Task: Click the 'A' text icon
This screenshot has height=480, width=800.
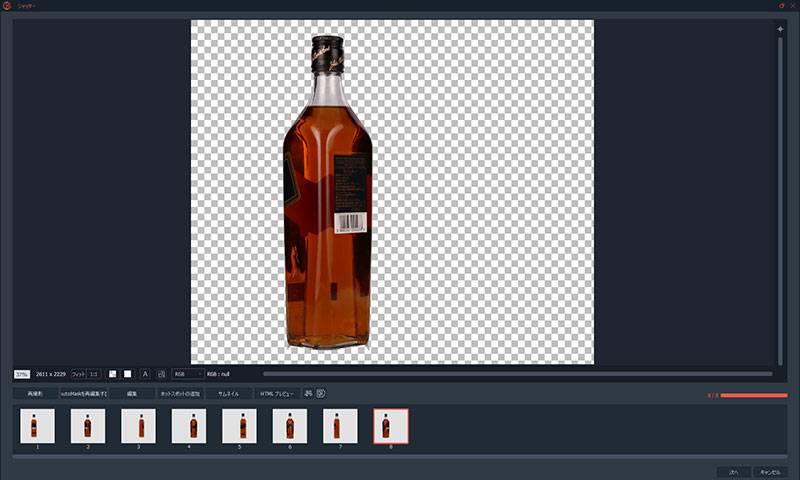Action: [x=145, y=374]
